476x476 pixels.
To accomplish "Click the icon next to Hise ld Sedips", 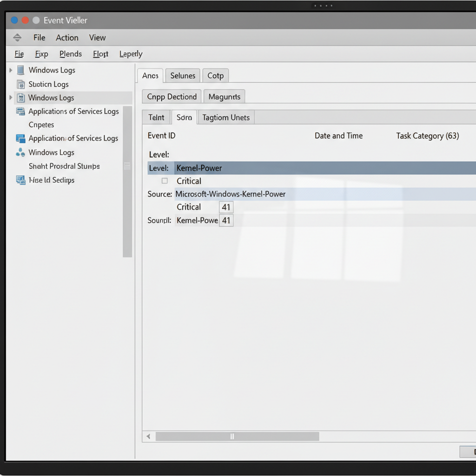I will (20, 180).
